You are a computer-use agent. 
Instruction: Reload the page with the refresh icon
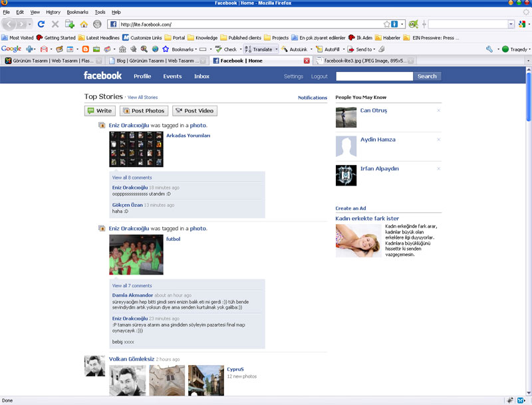click(x=41, y=24)
